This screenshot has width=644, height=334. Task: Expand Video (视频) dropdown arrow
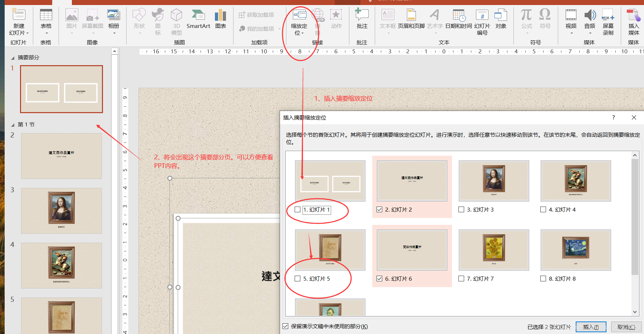tap(571, 33)
